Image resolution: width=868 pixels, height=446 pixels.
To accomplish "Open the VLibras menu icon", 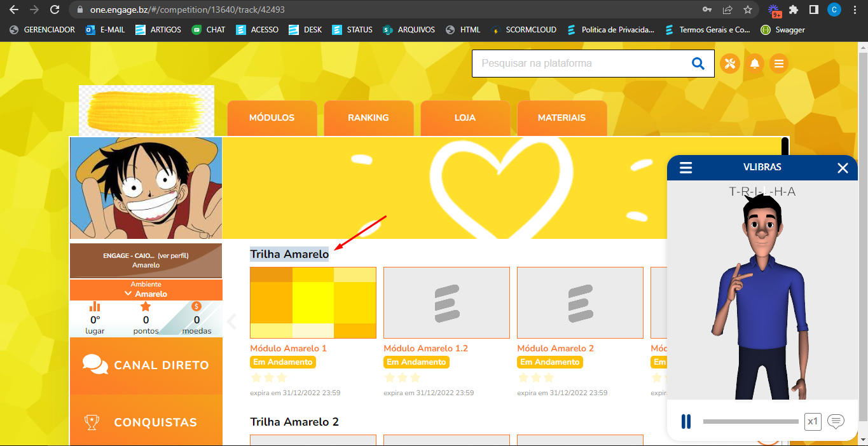I will [x=685, y=168].
